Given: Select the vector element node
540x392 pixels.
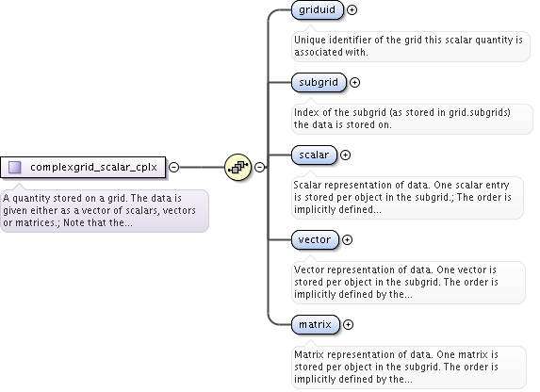Looking at the screenshot, I should 315,239.
